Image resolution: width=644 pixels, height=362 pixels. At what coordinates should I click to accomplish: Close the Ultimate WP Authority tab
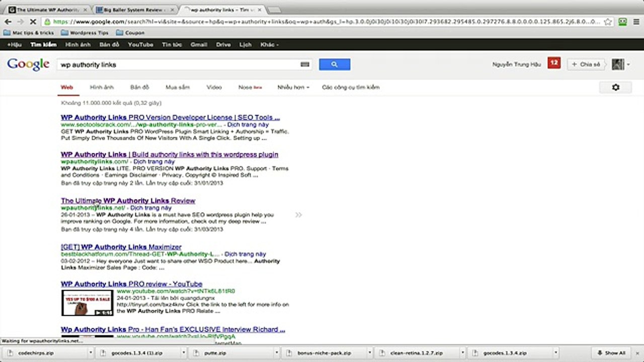tap(85, 10)
